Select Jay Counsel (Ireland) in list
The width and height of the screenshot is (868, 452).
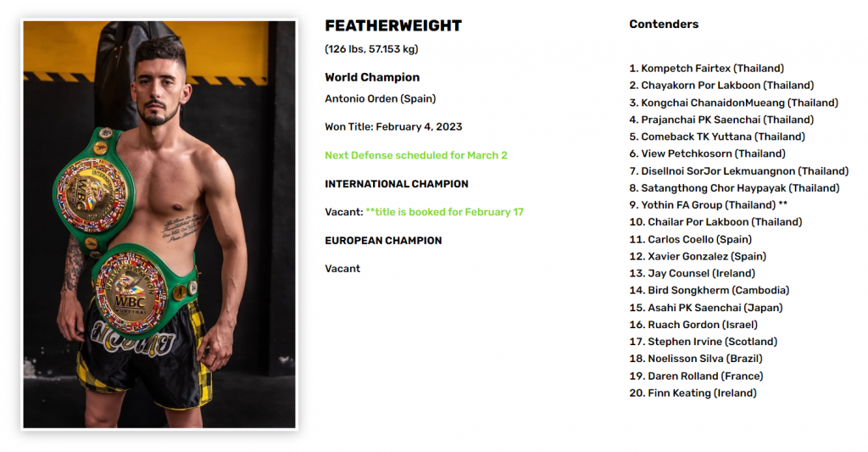pos(692,274)
